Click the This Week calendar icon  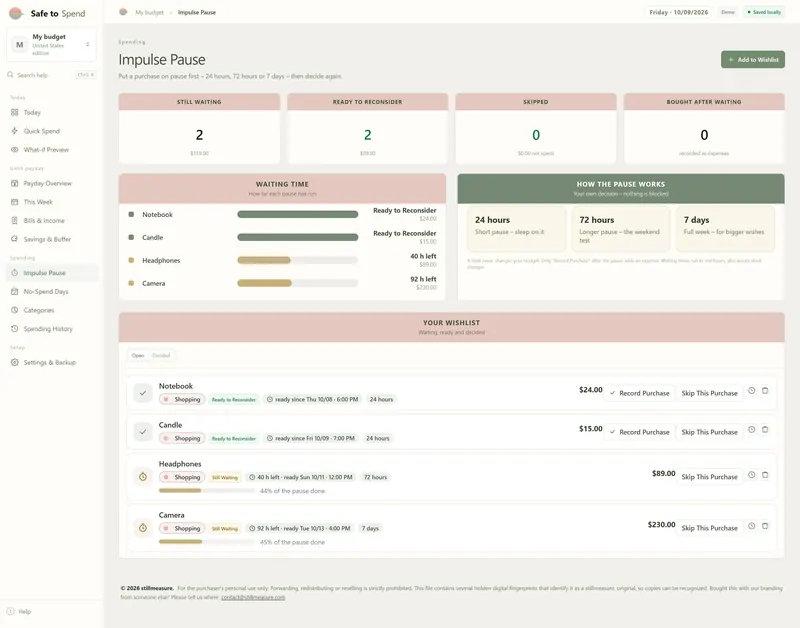[14, 202]
